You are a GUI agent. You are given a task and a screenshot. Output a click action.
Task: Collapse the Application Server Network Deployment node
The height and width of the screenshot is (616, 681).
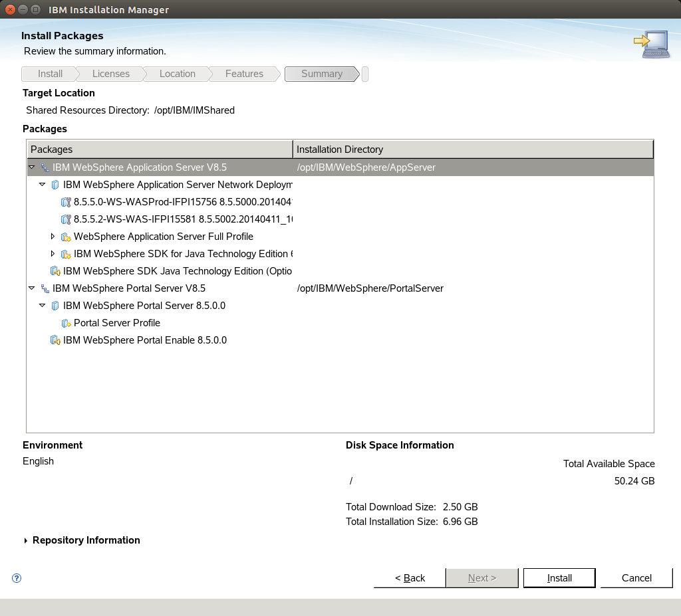pos(42,185)
